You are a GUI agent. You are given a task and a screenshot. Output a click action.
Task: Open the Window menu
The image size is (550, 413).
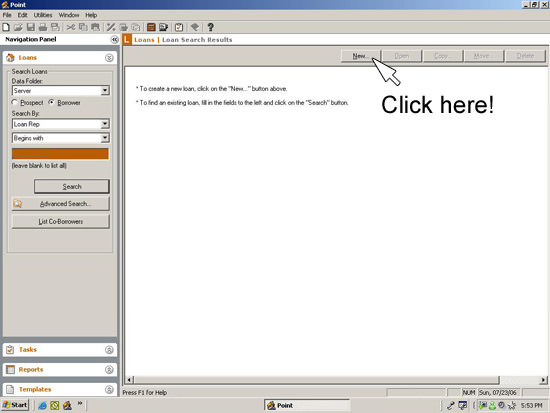click(x=69, y=15)
